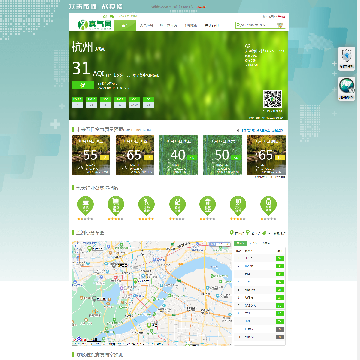Click the green leaf site logo

(95, 25)
